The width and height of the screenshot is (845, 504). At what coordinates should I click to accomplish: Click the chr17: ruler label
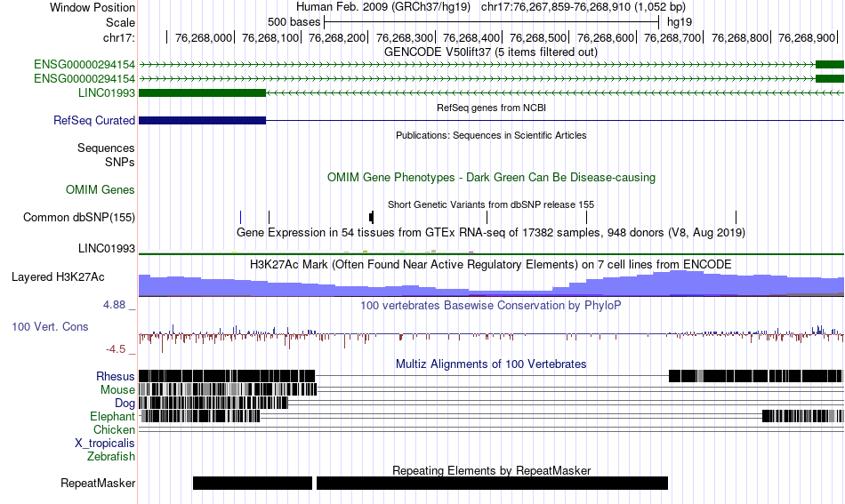click(x=118, y=37)
